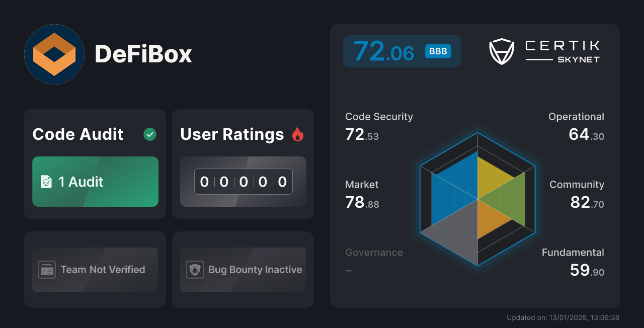The width and height of the screenshot is (644, 328).
Task: Expand the Governance metric details
Action: click(374, 252)
